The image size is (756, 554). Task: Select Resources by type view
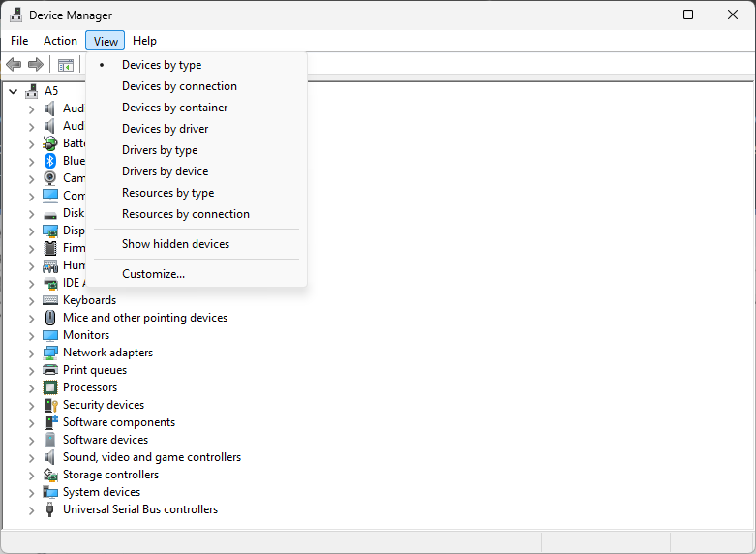[167, 193]
